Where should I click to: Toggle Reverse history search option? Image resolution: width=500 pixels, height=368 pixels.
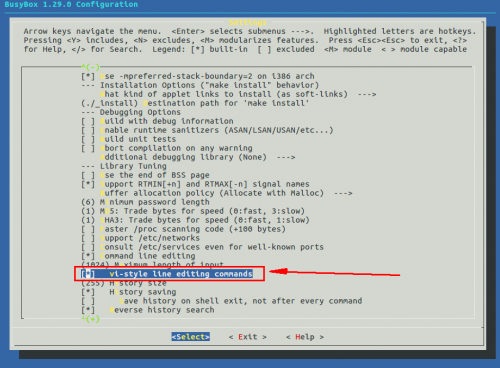coord(148,310)
